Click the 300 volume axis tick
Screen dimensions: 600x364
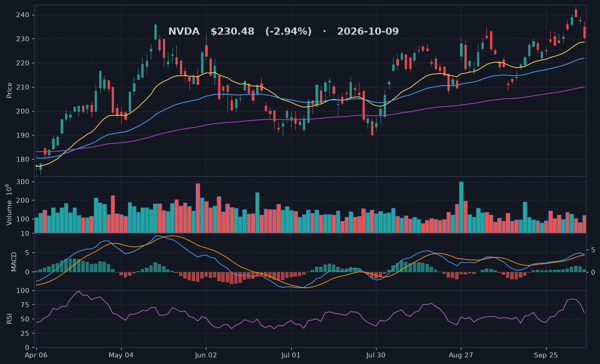pyautogui.click(x=23, y=182)
